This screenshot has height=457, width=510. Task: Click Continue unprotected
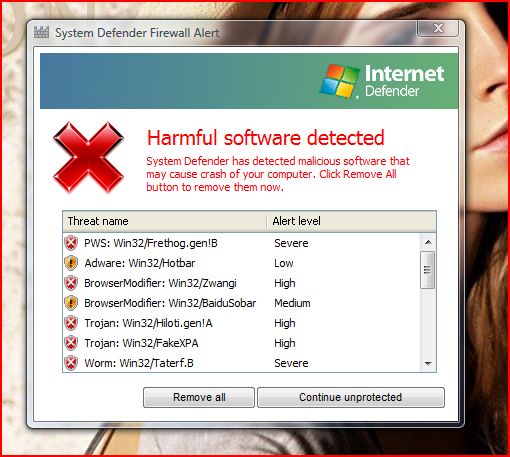click(x=351, y=397)
